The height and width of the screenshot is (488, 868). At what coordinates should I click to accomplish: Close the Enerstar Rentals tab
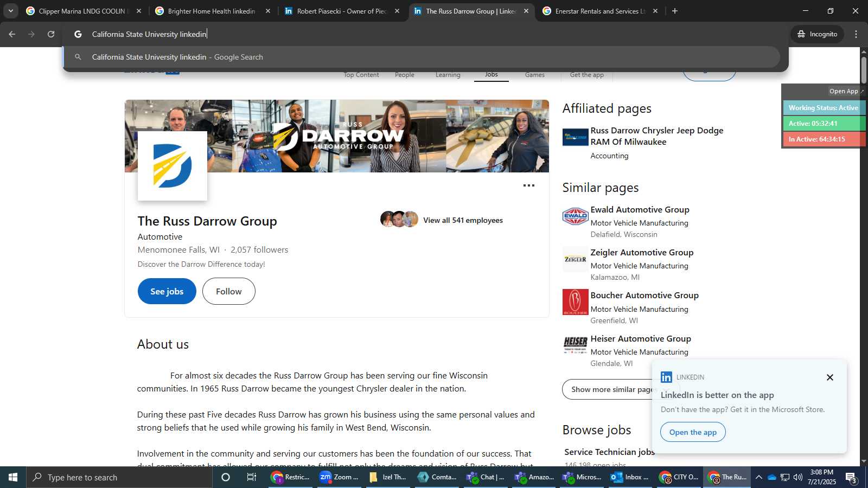pos(655,11)
